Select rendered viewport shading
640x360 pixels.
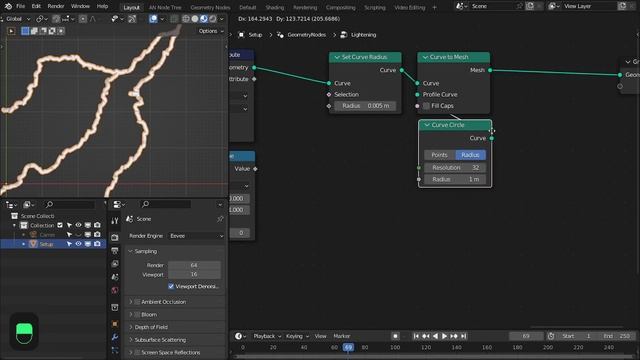pyautogui.click(x=213, y=19)
